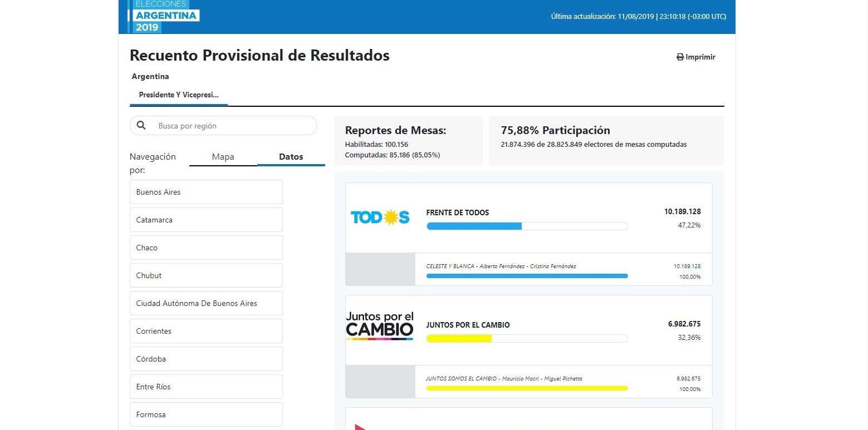This screenshot has height=430, width=868.
Task: Click the Elecciones Argentina 2019 logo
Action: coord(164,16)
